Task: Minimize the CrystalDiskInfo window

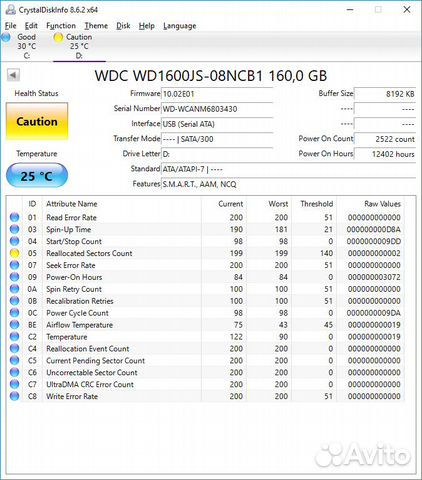Action: 350,10
